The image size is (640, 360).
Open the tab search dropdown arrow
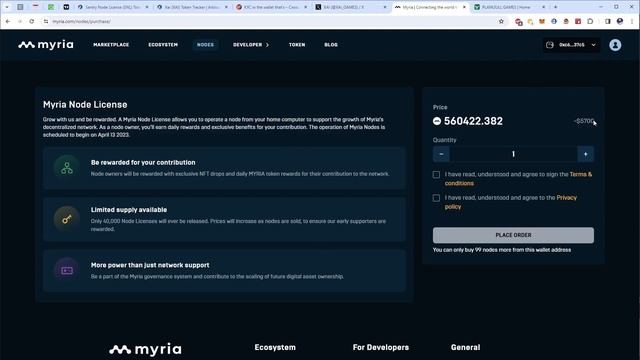pos(7,7)
